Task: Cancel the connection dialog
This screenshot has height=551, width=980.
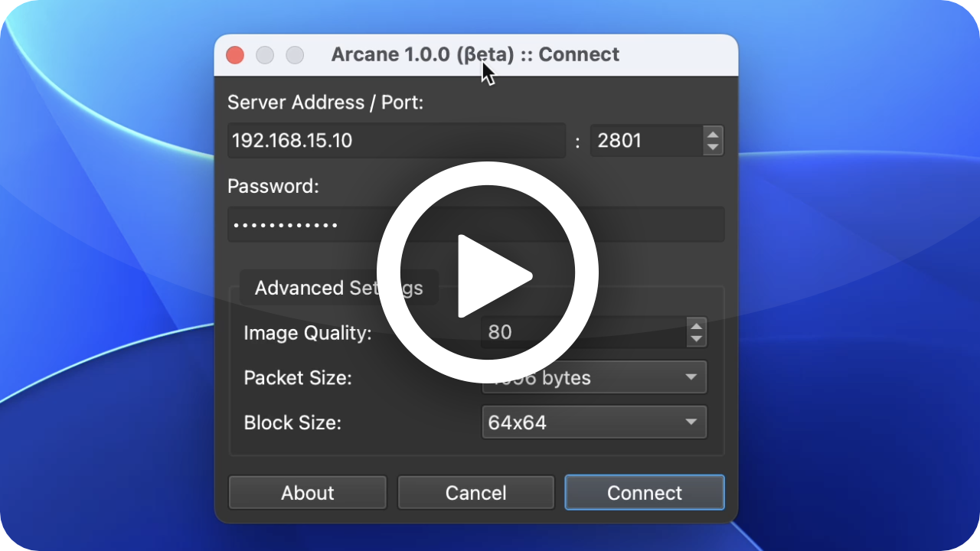Action: [476, 493]
